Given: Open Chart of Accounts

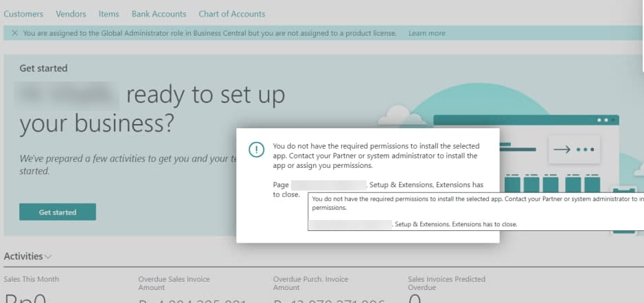Looking at the screenshot, I should (x=231, y=14).
